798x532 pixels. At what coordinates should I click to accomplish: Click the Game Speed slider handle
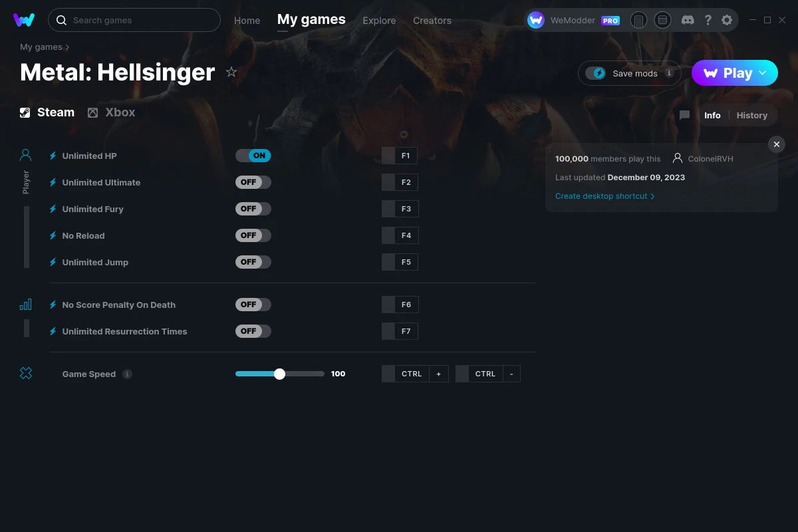pos(279,374)
